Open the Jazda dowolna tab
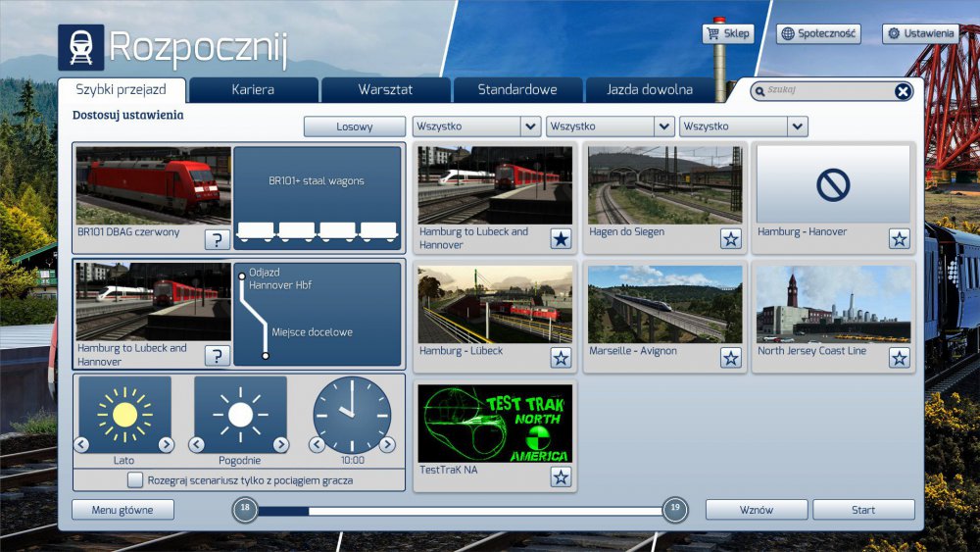980x552 pixels. (x=649, y=90)
